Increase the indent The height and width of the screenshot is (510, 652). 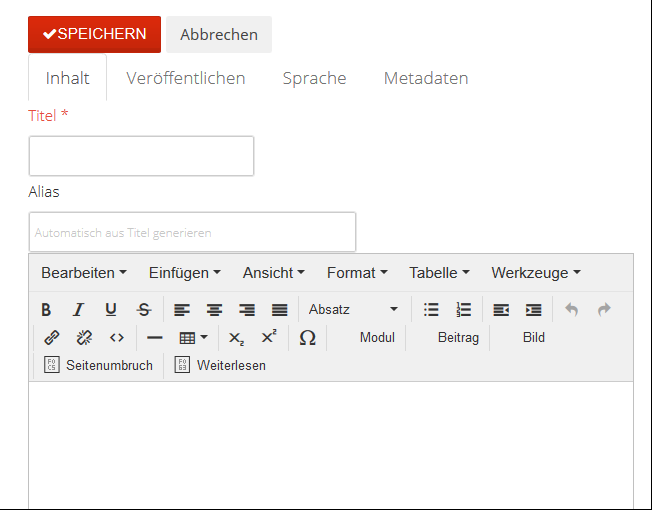pos(533,310)
